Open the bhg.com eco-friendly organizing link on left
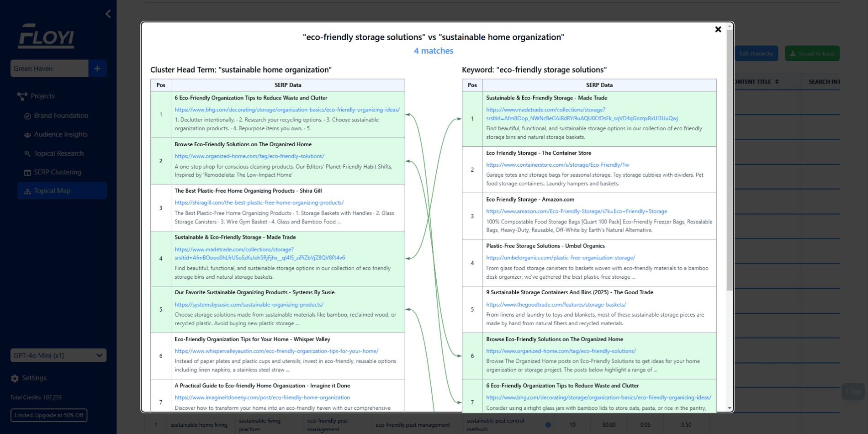 tap(287, 110)
